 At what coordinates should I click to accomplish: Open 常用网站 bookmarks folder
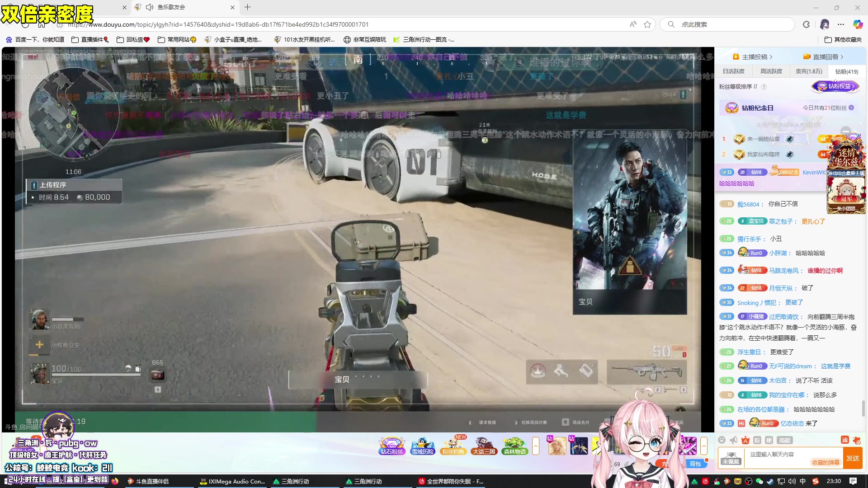pyautogui.click(x=177, y=40)
